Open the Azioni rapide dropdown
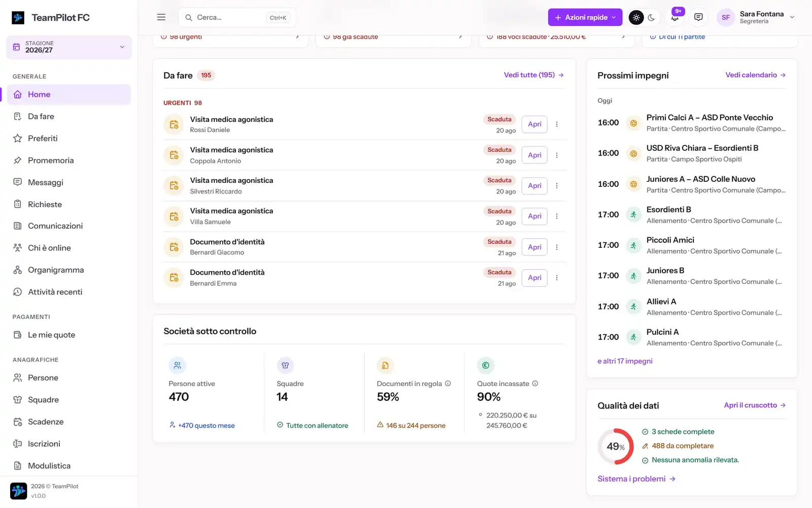Image resolution: width=812 pixels, height=508 pixels. (585, 17)
